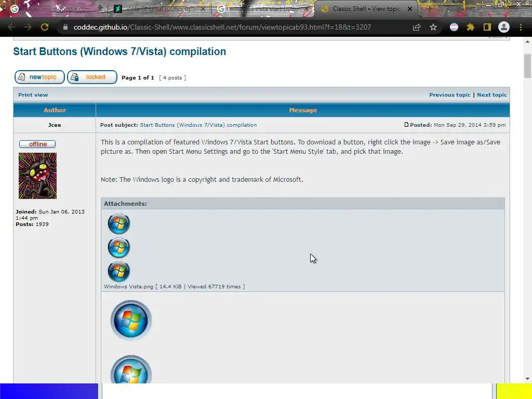Go back using the browser back arrow
The height and width of the screenshot is (399, 532).
tap(11, 27)
